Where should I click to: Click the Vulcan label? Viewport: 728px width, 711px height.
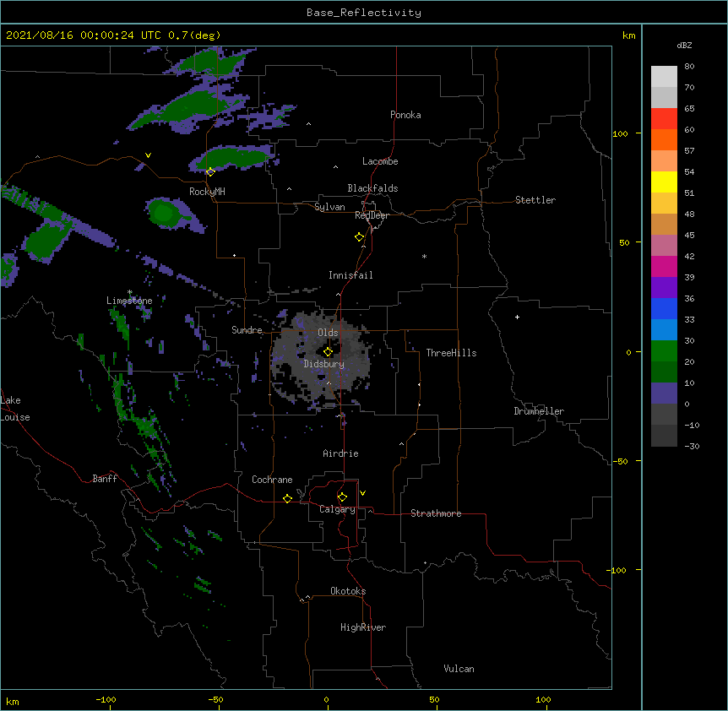tap(459, 669)
